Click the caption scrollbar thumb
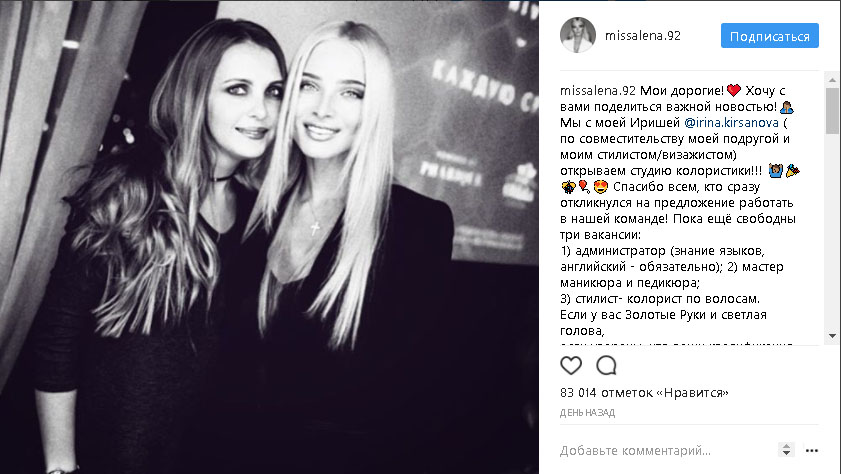 [832, 110]
